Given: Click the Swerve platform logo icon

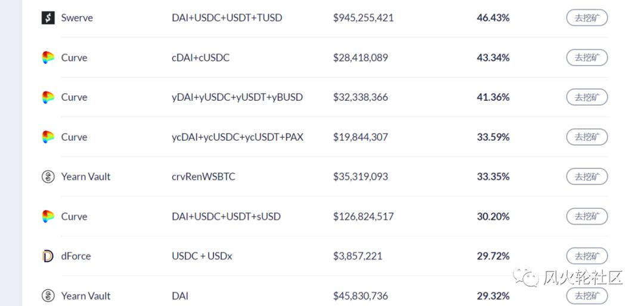Looking at the screenshot, I should coord(48,18).
